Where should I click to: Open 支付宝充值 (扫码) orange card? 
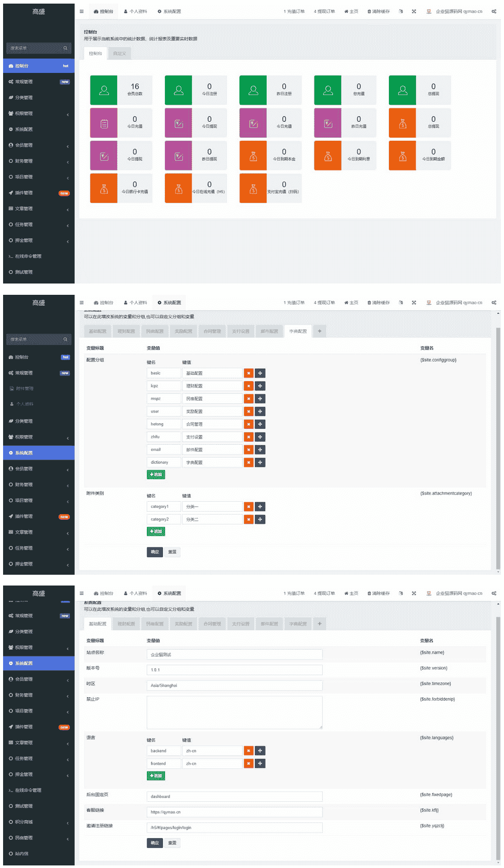click(x=270, y=188)
